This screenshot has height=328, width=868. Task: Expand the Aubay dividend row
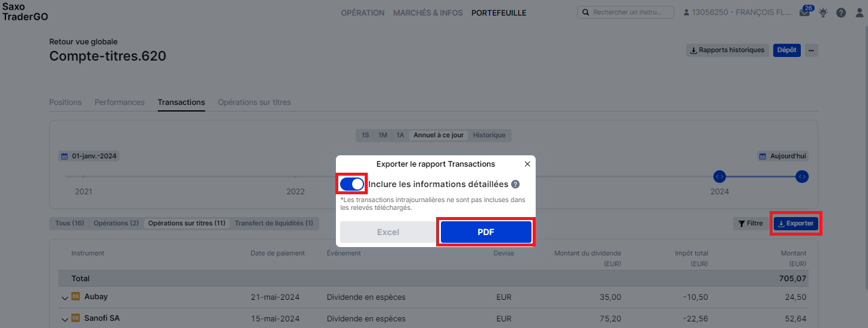[65, 297]
